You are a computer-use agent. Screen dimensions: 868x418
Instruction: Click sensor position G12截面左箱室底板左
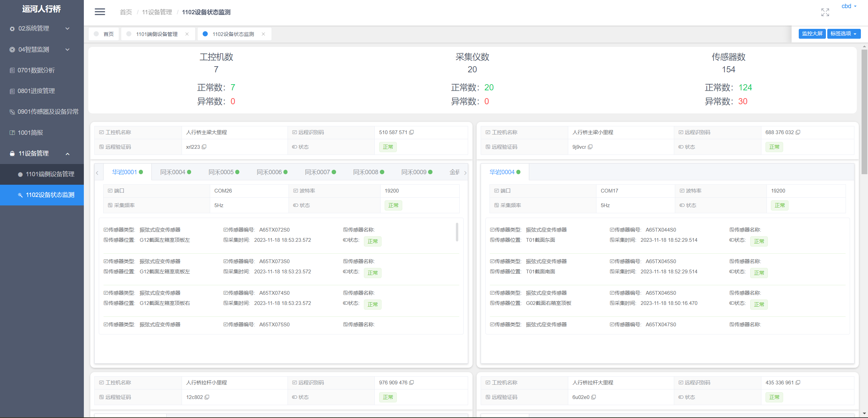165,272
